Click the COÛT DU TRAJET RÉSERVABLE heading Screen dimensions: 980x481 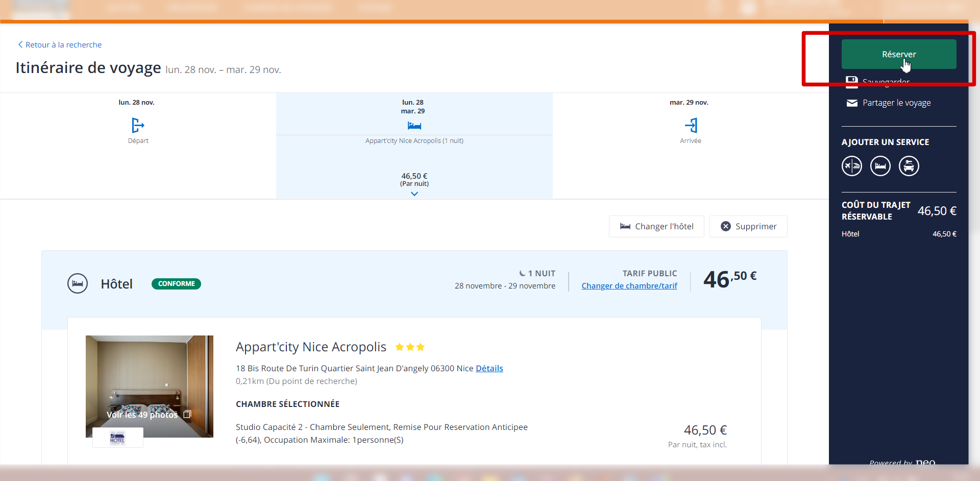click(x=876, y=210)
